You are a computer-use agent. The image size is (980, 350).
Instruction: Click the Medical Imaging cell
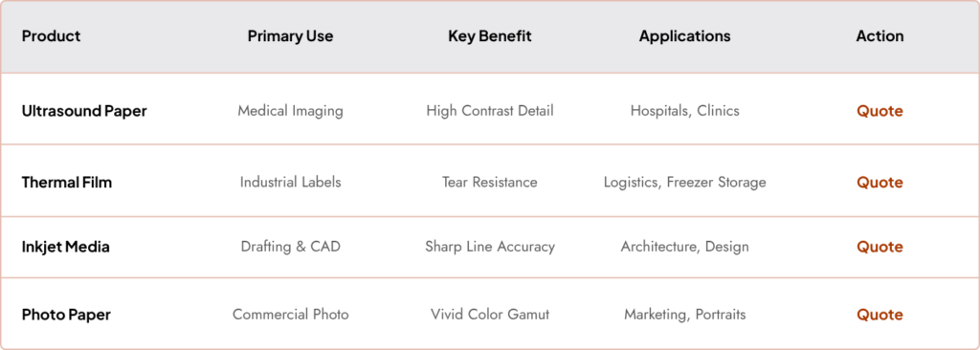(290, 111)
